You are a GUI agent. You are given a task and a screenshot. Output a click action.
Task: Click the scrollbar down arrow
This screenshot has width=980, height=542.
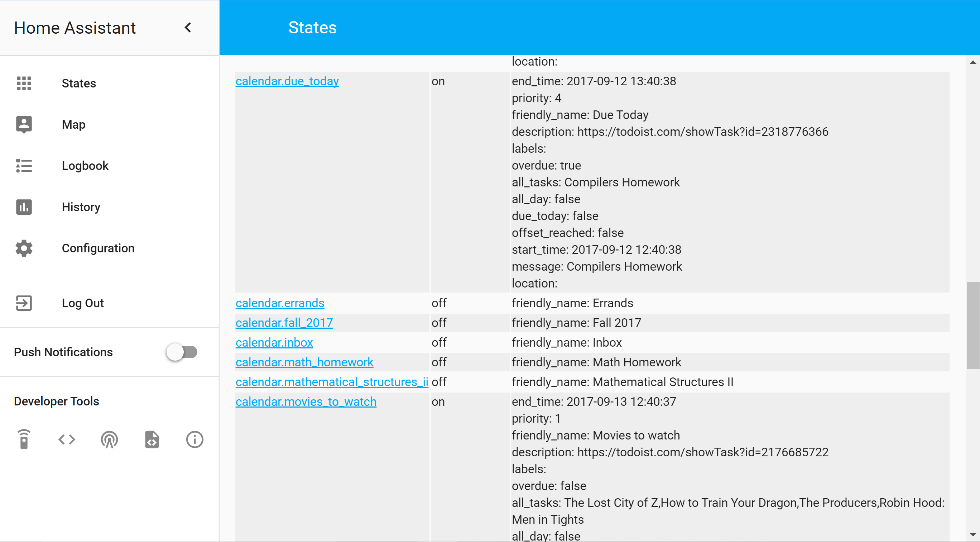[x=973, y=534]
